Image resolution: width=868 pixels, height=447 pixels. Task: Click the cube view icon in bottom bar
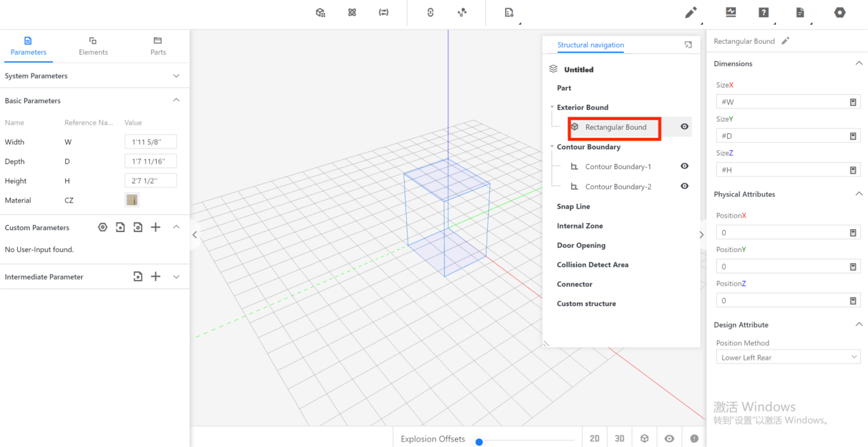(x=645, y=439)
